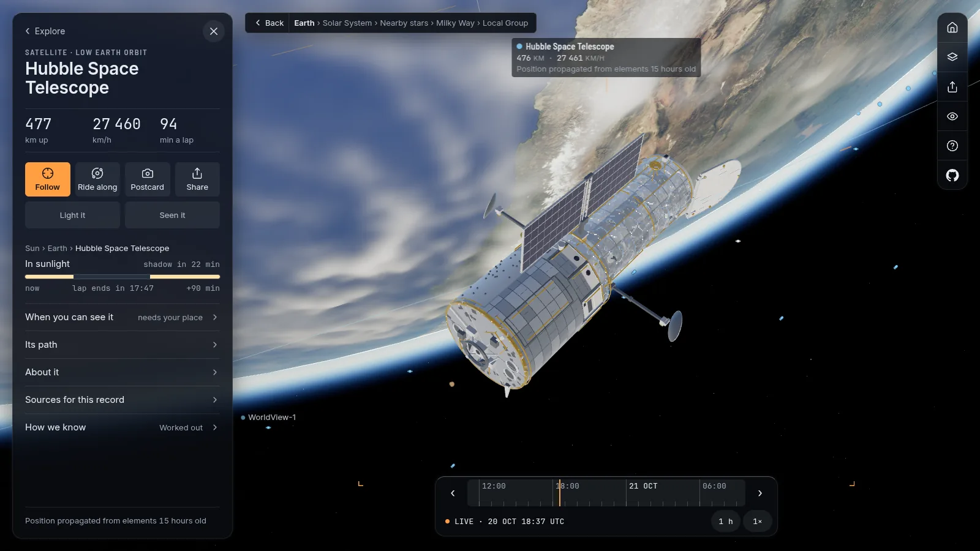Click the timeline ruler at 06:00

coord(714,486)
